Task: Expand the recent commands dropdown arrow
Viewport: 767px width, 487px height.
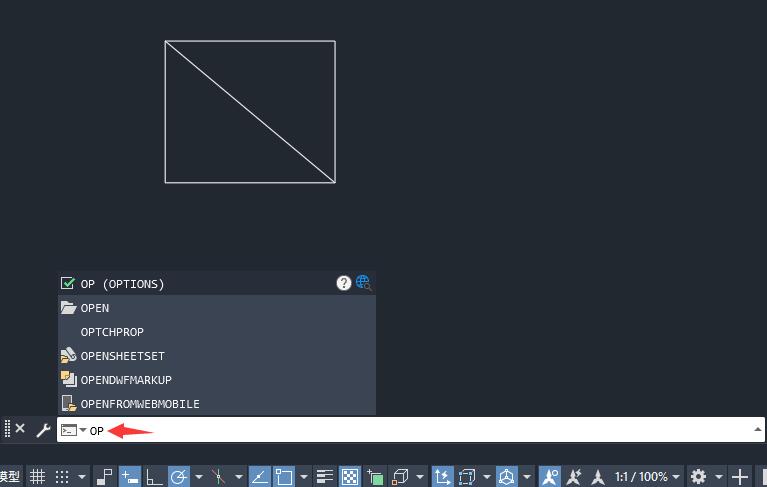Action: point(83,430)
